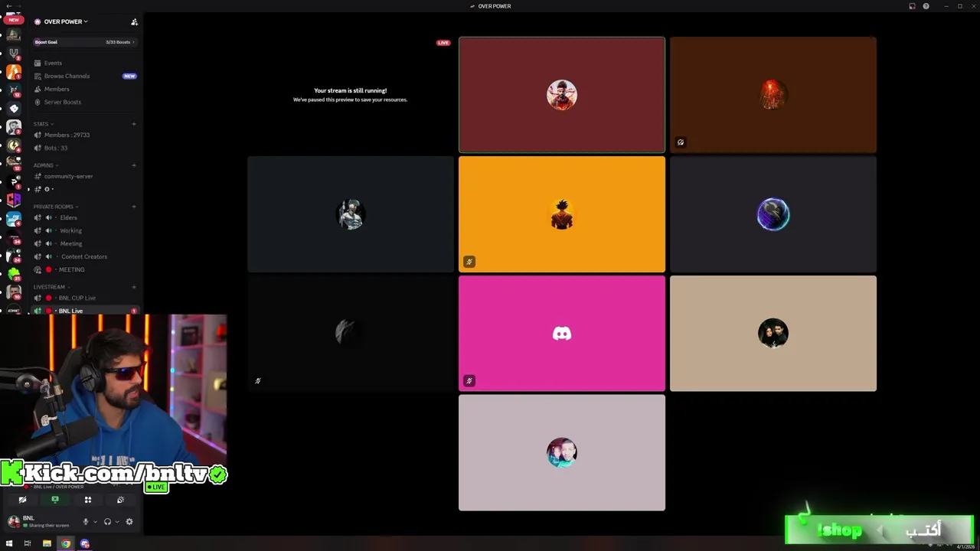The image size is (980, 551).
Task: Open the Members list entry
Action: 85,89
